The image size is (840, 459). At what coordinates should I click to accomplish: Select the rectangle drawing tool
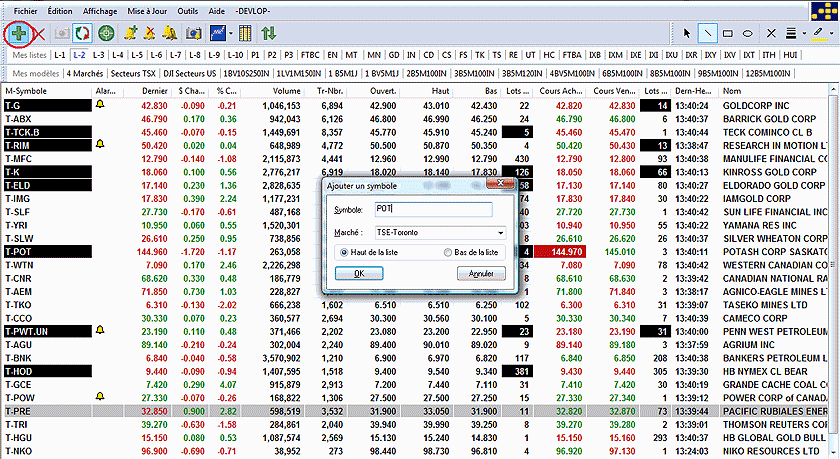pos(728,34)
